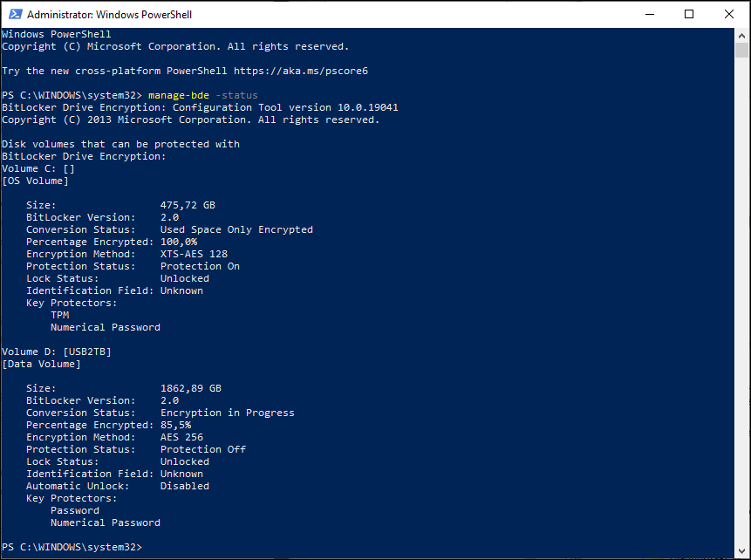Image resolution: width=751 pixels, height=560 pixels.
Task: Click the empty vertical scrollbar track
Action: pos(742,300)
